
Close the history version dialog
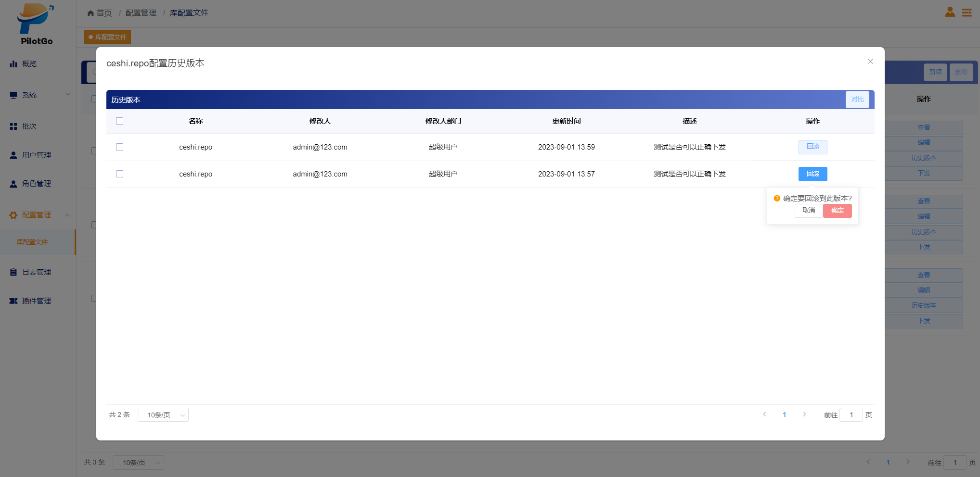coord(870,62)
